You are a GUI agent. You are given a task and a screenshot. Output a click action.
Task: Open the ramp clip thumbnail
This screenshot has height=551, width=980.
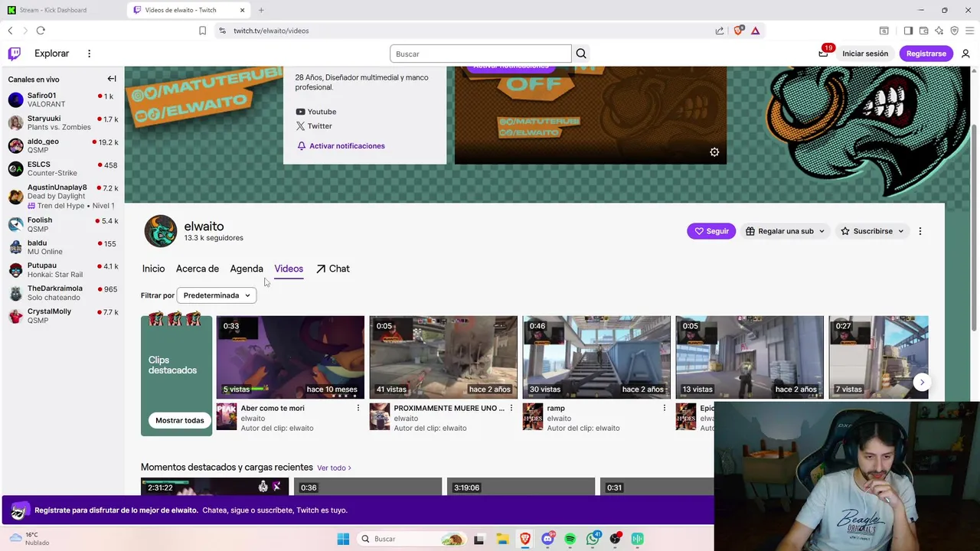tap(596, 357)
